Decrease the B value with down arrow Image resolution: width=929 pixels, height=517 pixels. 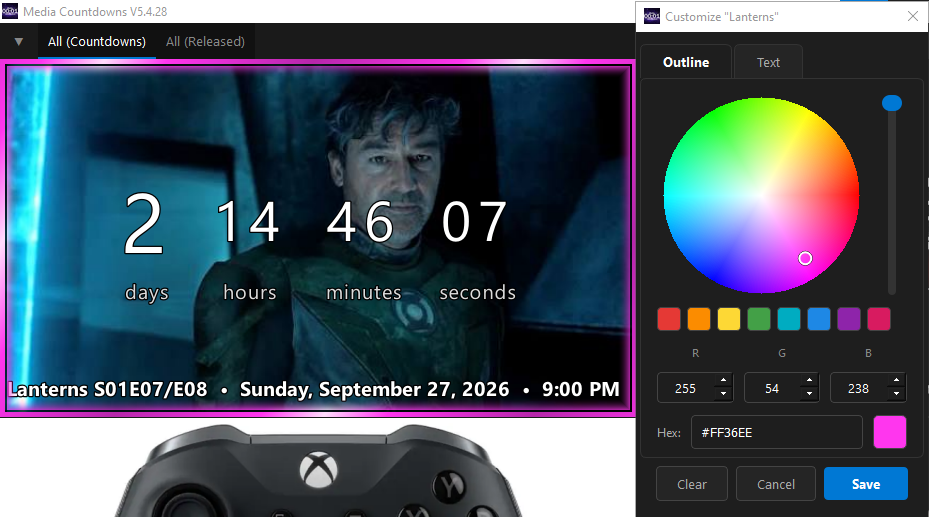click(896, 394)
